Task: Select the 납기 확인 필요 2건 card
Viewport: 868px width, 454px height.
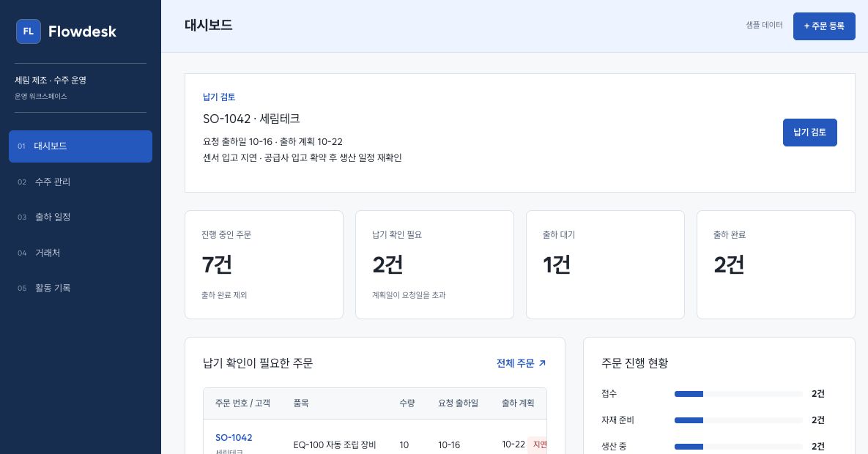Action: pyautogui.click(x=434, y=264)
